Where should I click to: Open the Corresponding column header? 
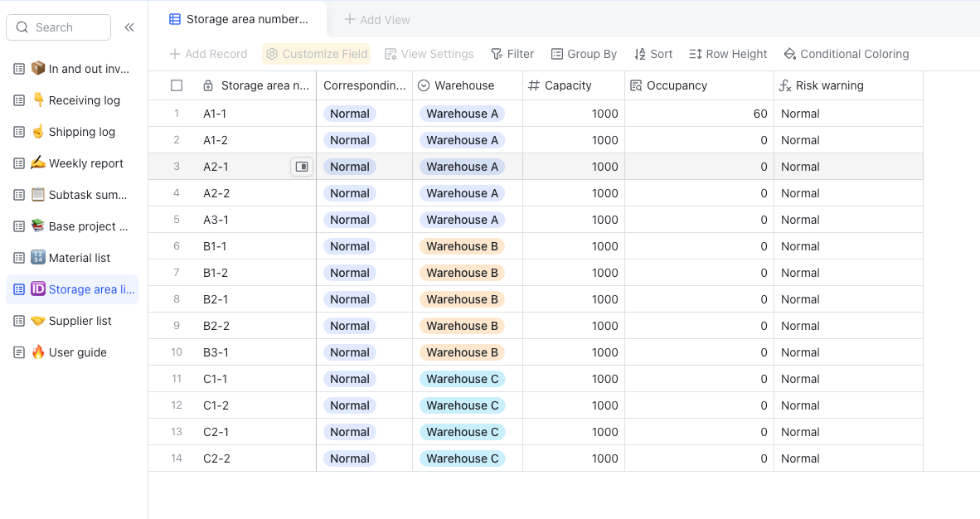[x=364, y=85]
